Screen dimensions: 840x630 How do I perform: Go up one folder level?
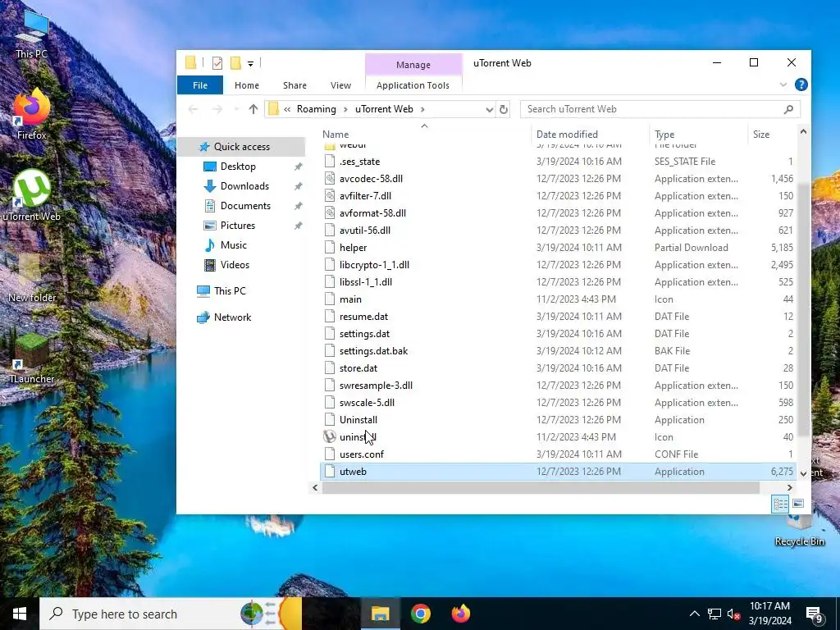(253, 109)
